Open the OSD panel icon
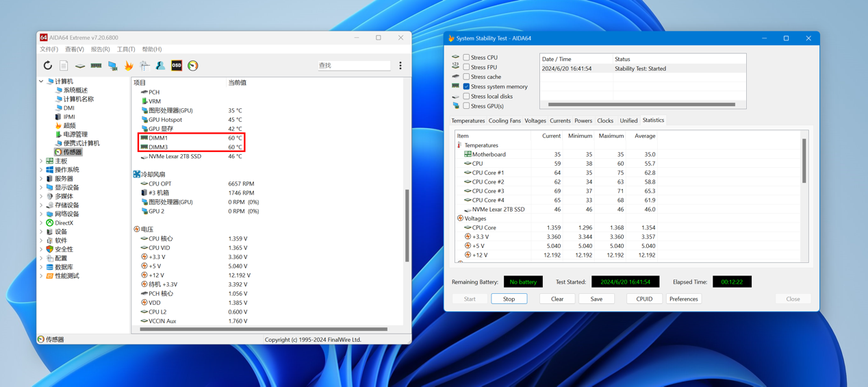Image resolution: width=868 pixels, height=387 pixels. pyautogui.click(x=177, y=66)
